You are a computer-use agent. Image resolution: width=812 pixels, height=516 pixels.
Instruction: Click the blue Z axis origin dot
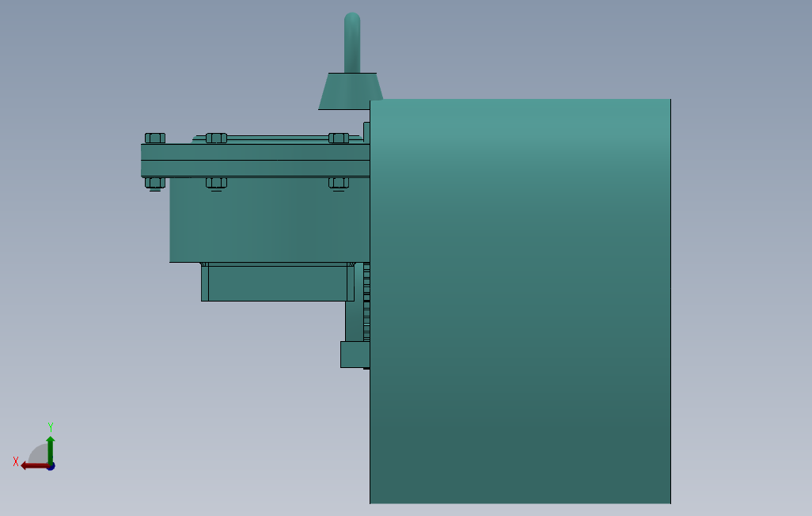pos(52,465)
